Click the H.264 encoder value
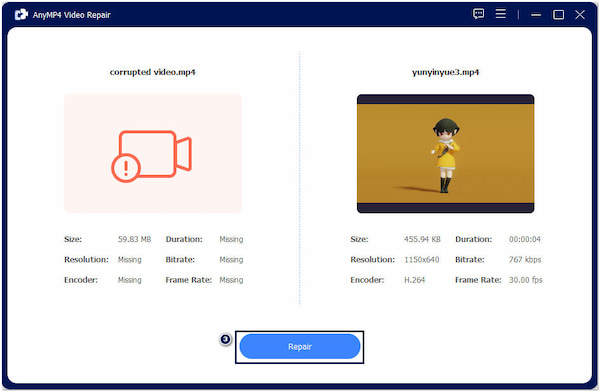 pos(414,280)
